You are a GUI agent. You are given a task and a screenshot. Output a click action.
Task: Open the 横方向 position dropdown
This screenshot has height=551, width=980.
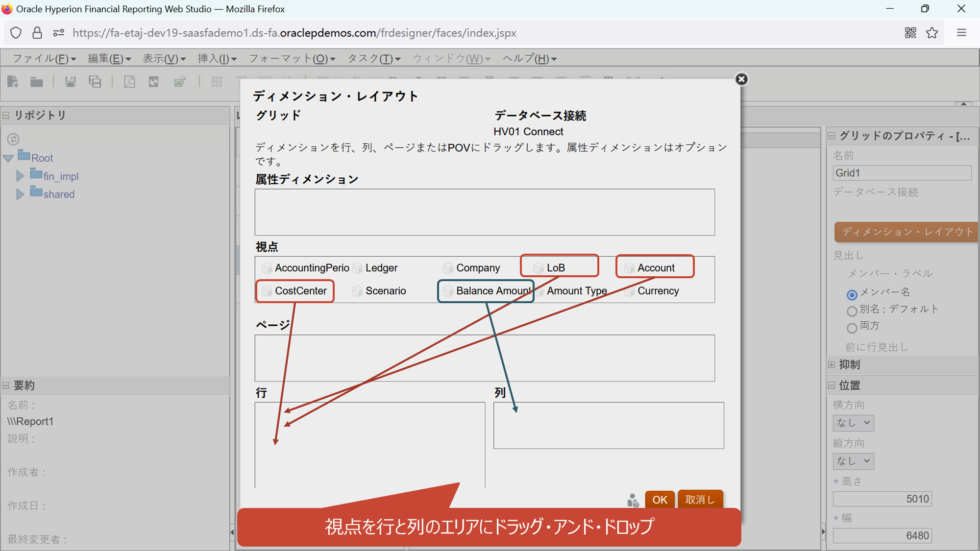click(x=853, y=423)
